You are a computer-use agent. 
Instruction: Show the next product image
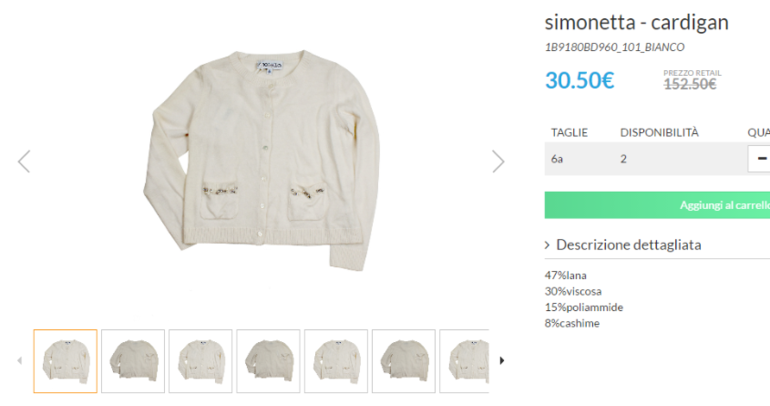pyautogui.click(x=498, y=161)
